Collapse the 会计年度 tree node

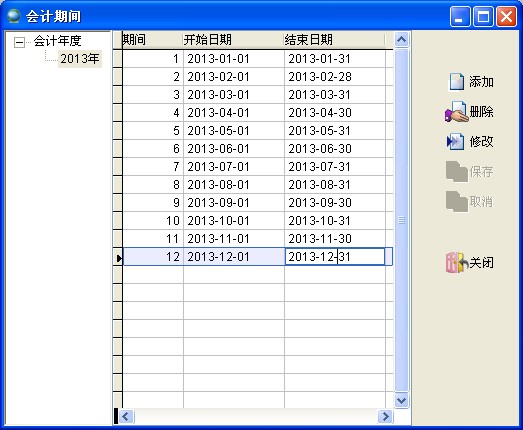(x=19, y=42)
